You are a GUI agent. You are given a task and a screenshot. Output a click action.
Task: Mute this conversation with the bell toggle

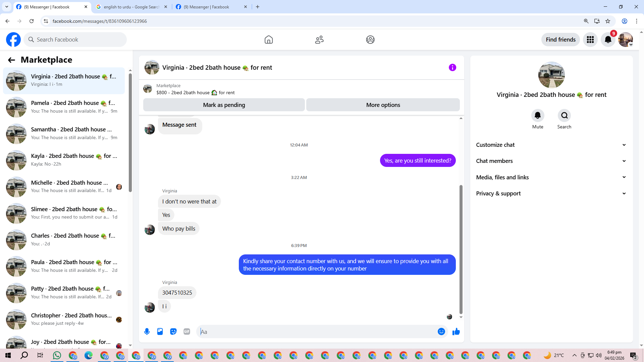point(537,116)
